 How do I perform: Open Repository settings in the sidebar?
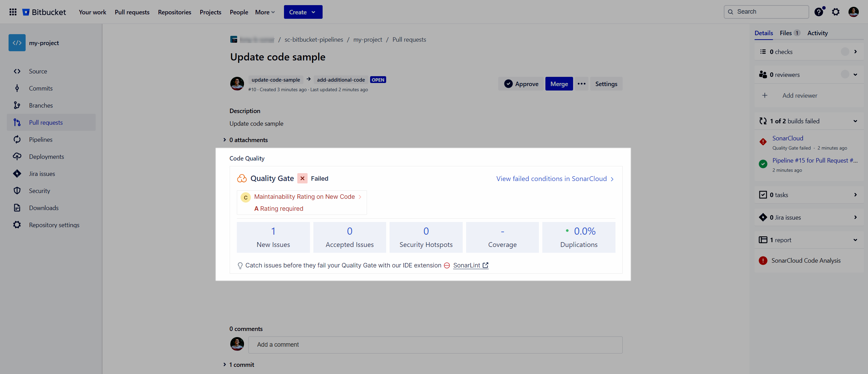tap(51, 225)
